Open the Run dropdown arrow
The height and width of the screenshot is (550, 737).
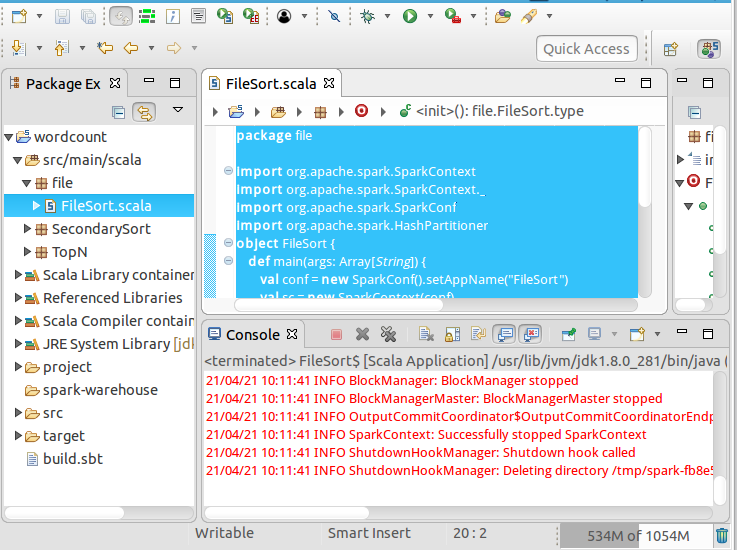coord(430,16)
